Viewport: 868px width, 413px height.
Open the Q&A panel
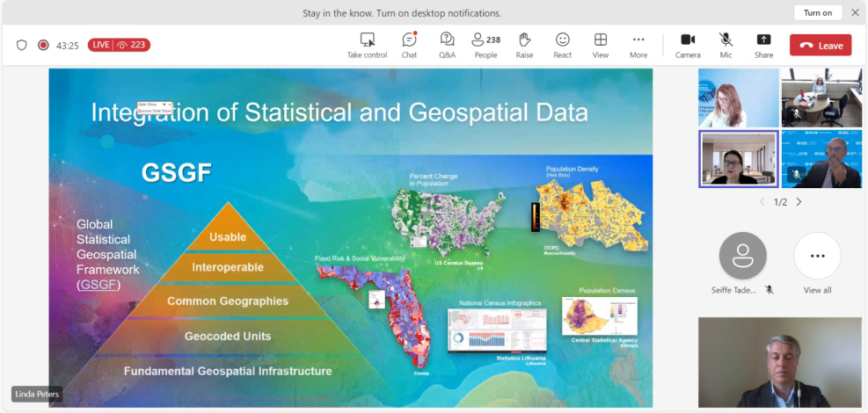[447, 40]
